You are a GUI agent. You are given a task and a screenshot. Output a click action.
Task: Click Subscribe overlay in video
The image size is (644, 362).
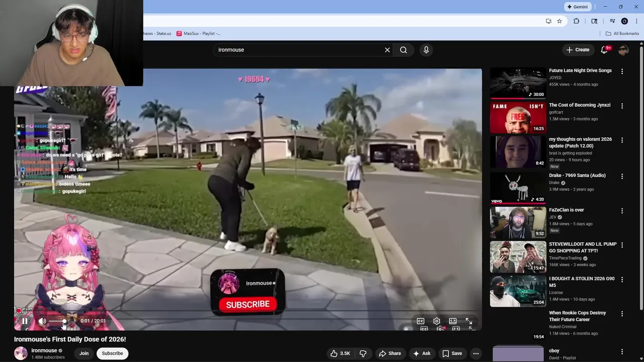(x=248, y=304)
